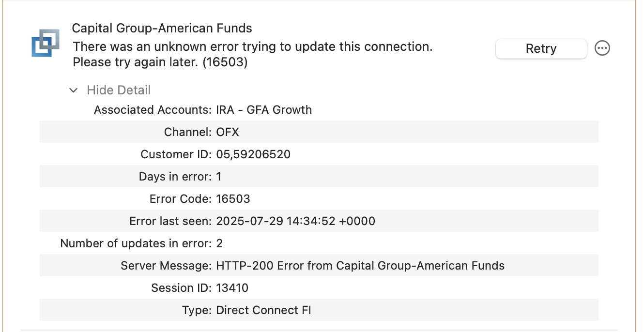Click the OFX channel value
The image size is (644, 332).
[x=228, y=132]
